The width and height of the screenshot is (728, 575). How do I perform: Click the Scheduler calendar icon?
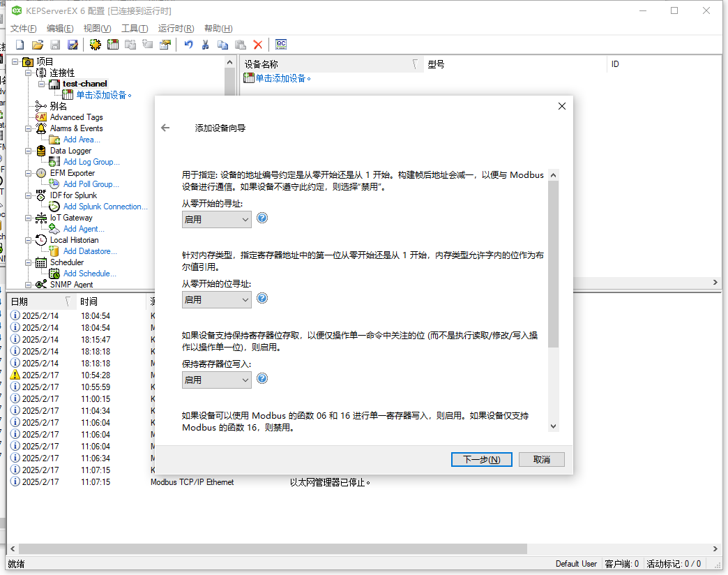tap(41, 262)
